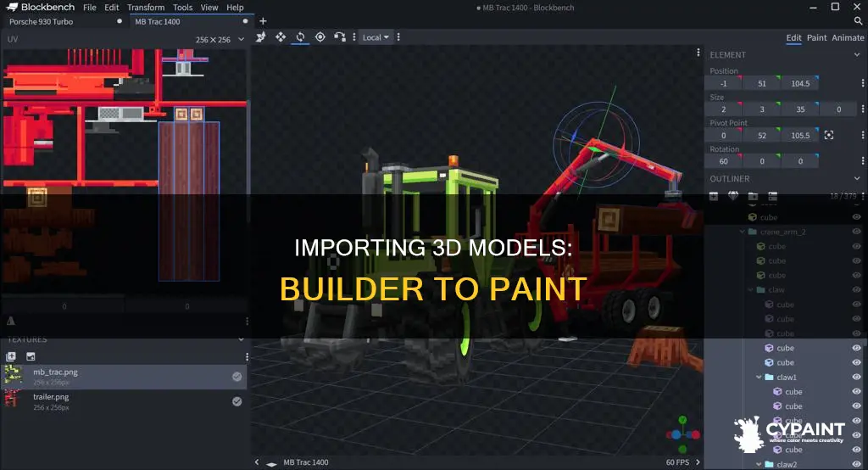Viewport: 868px width, 470px height.
Task: Open the File menu
Action: point(89,7)
